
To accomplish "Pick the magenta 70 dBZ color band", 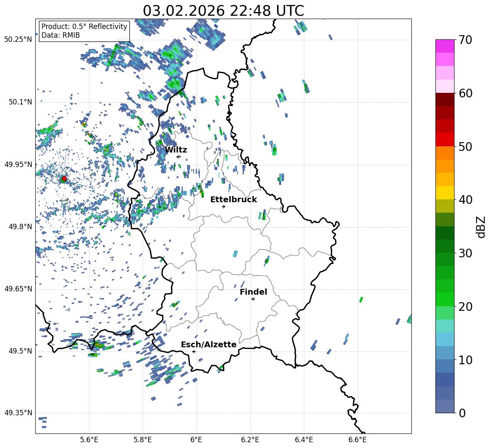I will [445, 46].
